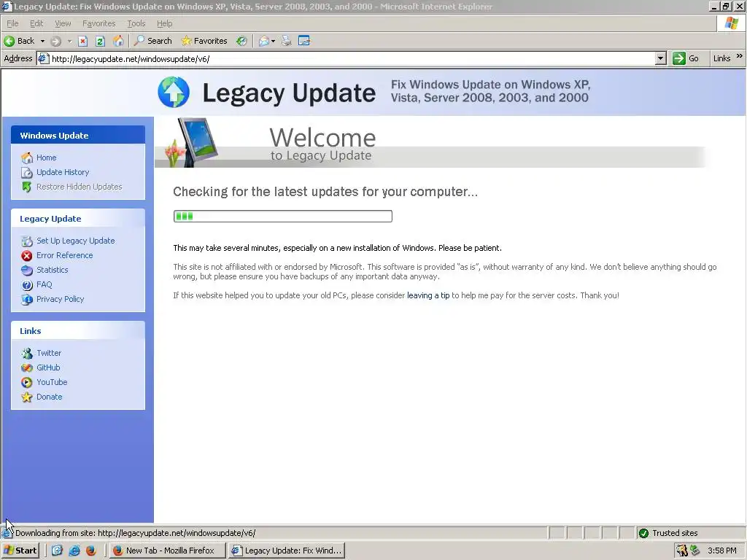This screenshot has height=560, width=747.
Task: Click the red Error Reference icon
Action: pos(27,256)
